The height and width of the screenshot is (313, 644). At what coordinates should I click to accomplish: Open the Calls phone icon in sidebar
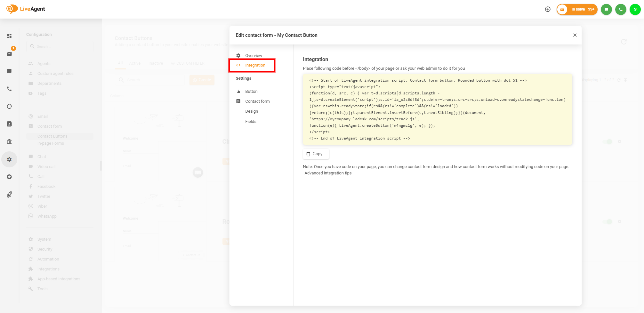[x=9, y=89]
